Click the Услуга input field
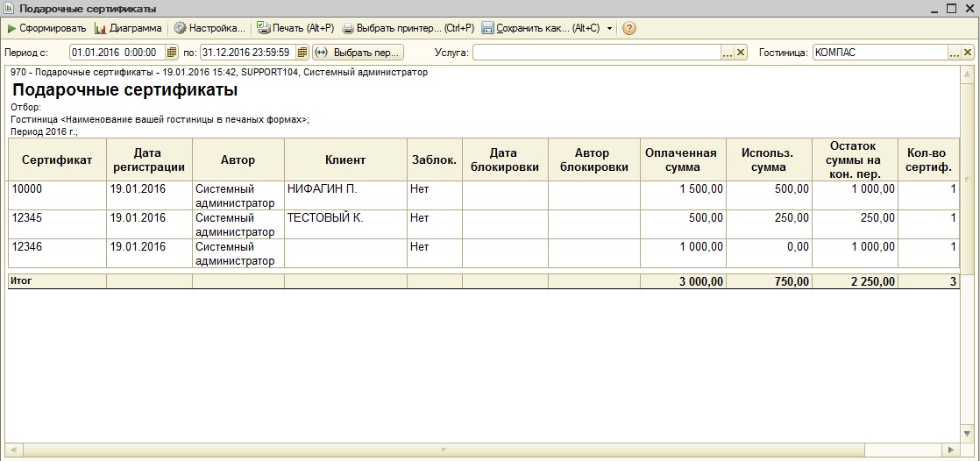The image size is (980, 461). coord(597,53)
